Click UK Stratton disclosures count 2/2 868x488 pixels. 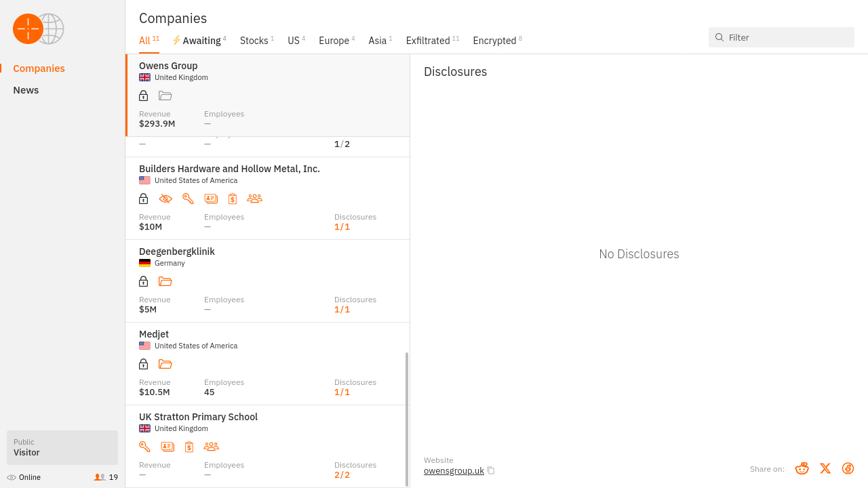(342, 474)
